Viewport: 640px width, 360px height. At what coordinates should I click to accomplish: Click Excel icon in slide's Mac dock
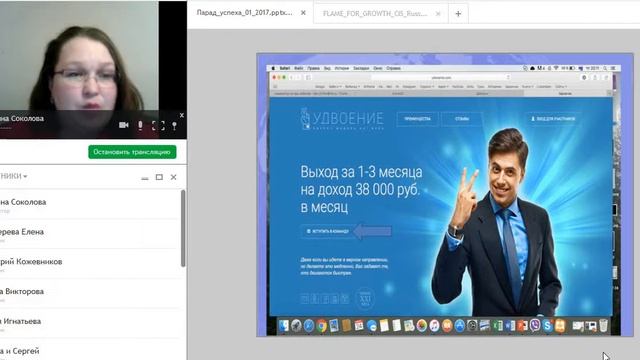(498, 325)
